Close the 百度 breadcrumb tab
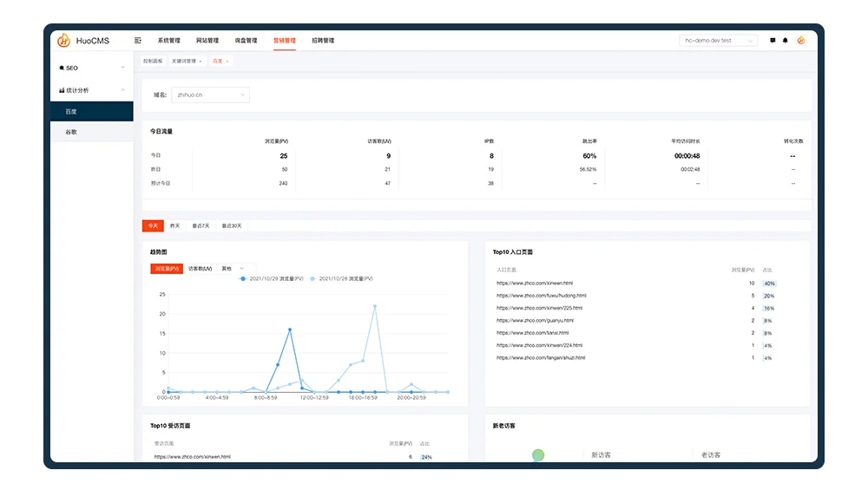The height and width of the screenshot is (490, 868). [227, 62]
